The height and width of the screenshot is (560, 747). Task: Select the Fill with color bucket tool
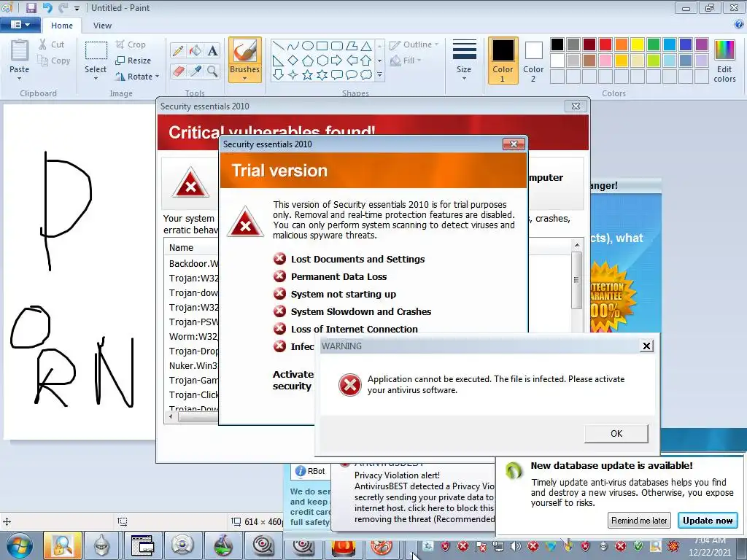(x=196, y=50)
